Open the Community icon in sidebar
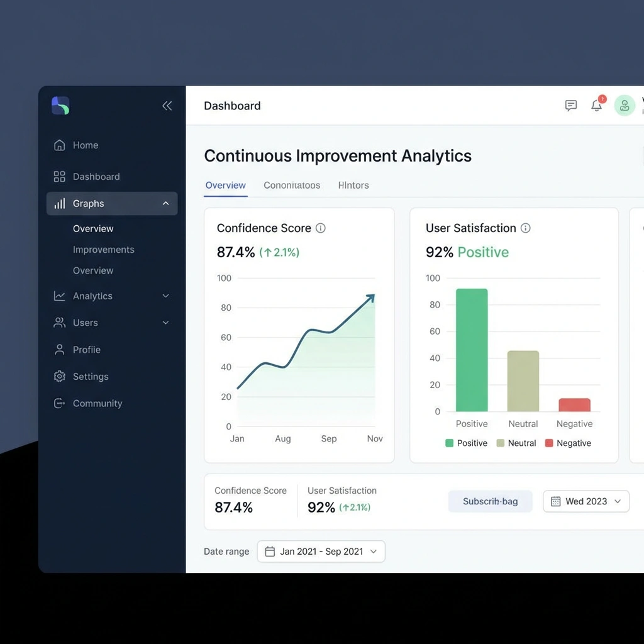Image resolution: width=644 pixels, height=644 pixels. tap(58, 403)
